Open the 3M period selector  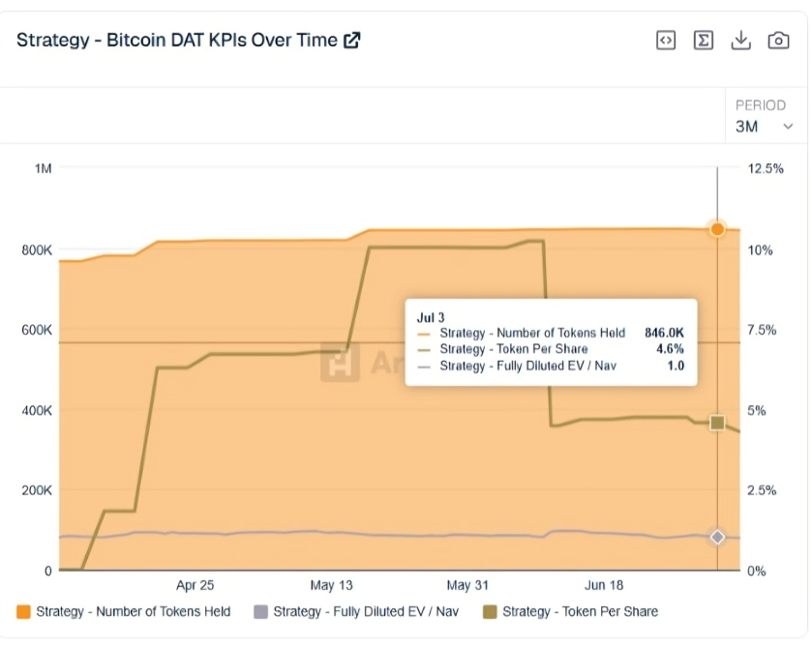coord(765,127)
